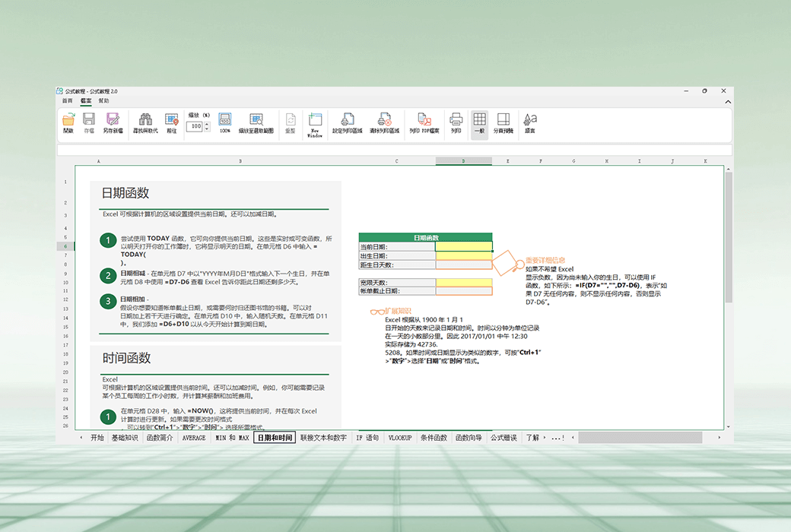Toggle the 一般 (Normal) view button

click(x=479, y=123)
